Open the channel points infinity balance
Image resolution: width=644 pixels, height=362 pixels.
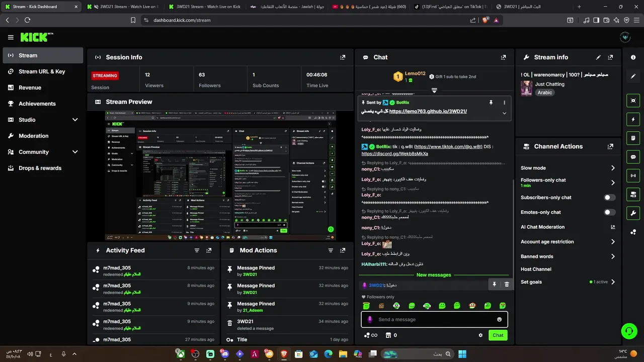pyautogui.click(x=370, y=335)
